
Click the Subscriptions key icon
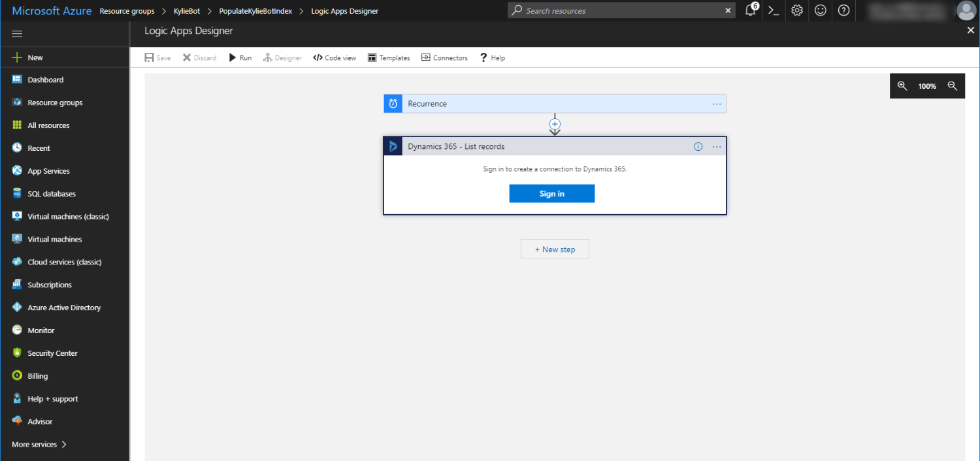pos(17,285)
